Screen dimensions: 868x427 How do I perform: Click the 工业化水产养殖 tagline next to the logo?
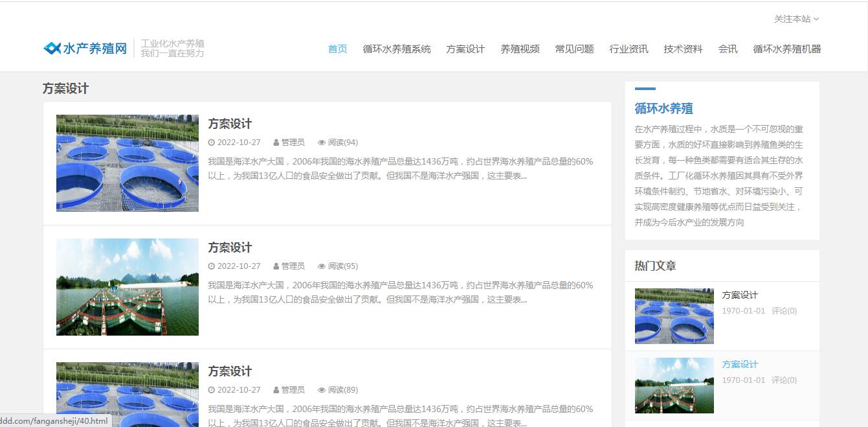pos(172,43)
